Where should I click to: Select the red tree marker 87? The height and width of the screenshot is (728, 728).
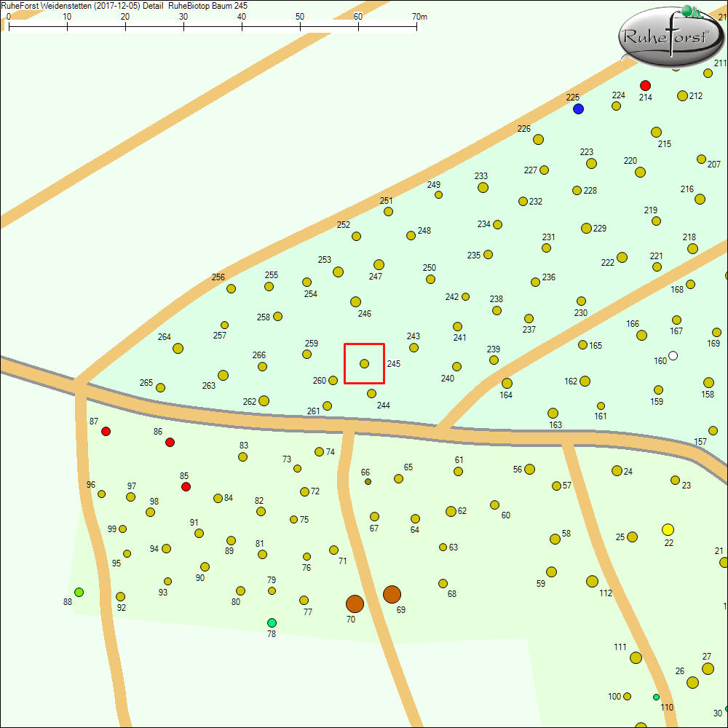tap(106, 431)
